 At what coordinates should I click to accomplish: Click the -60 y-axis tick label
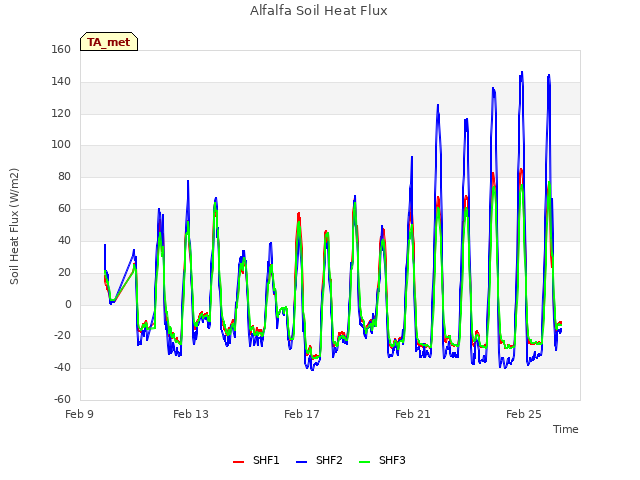coord(63,399)
